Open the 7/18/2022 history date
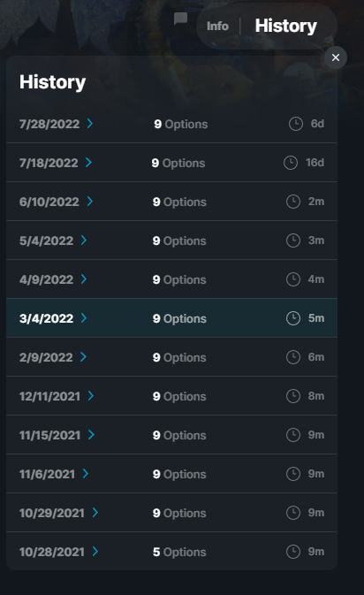Image resolution: width=364 pixels, height=595 pixels. coord(49,163)
